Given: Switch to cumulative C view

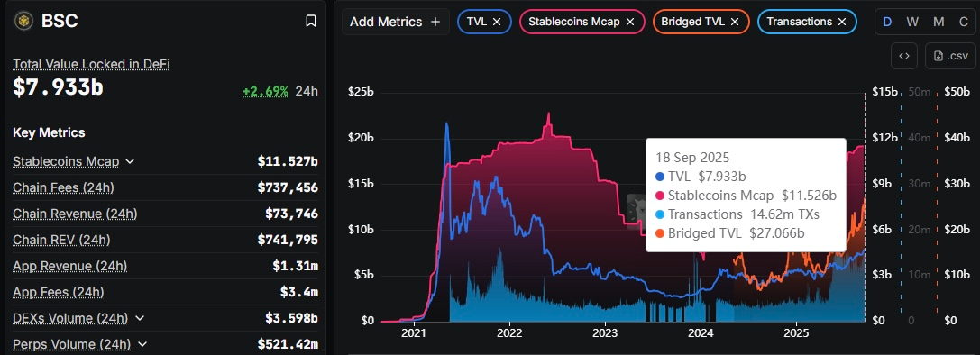Looking at the screenshot, I should 964,22.
